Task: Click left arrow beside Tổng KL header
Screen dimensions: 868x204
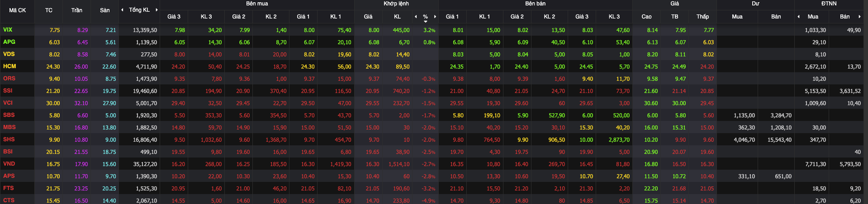Action: tap(122, 10)
